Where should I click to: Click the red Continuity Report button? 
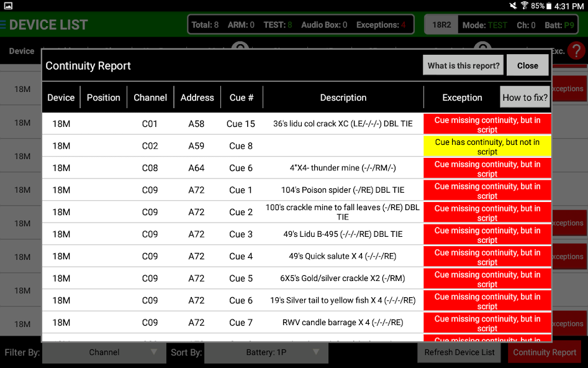545,352
